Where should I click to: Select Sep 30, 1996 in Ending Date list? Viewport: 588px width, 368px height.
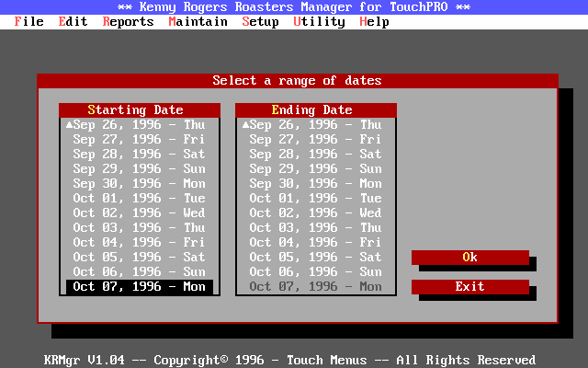[x=316, y=184]
